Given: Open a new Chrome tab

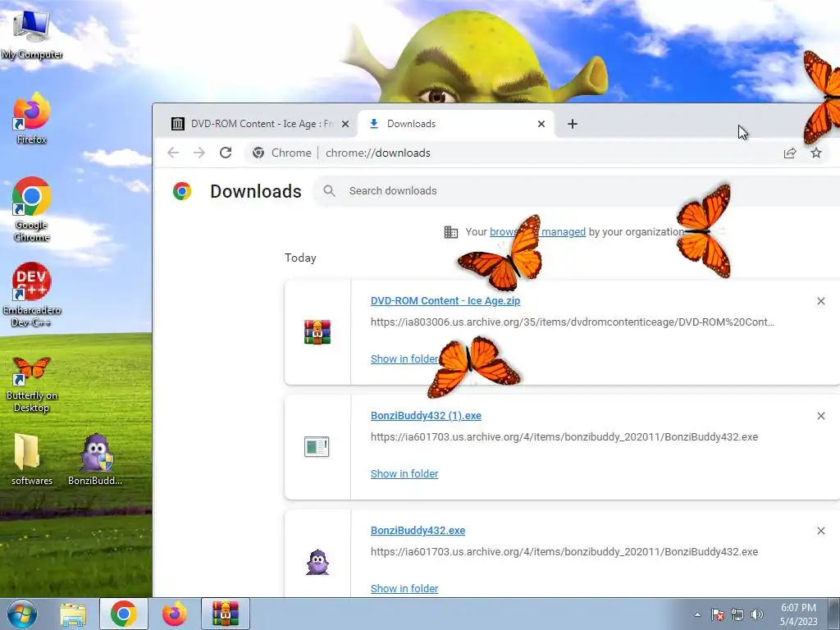Looking at the screenshot, I should click(x=572, y=124).
